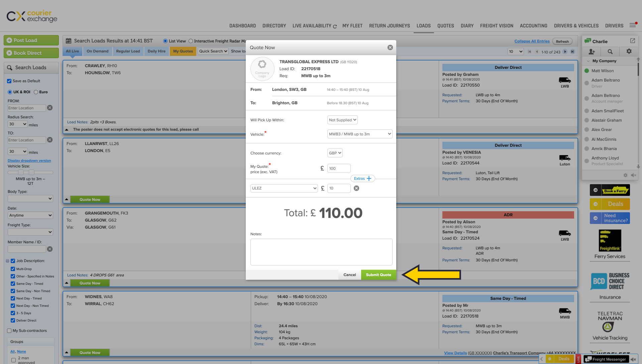This screenshot has width=642, height=364.
Task: Expand the Choose currency GBP dropdown
Action: [x=335, y=153]
